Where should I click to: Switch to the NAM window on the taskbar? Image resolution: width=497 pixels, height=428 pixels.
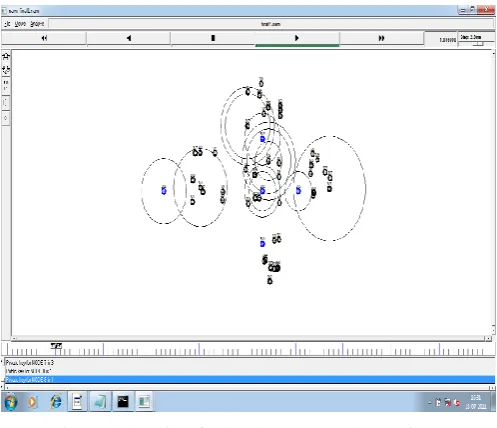[x=144, y=402]
